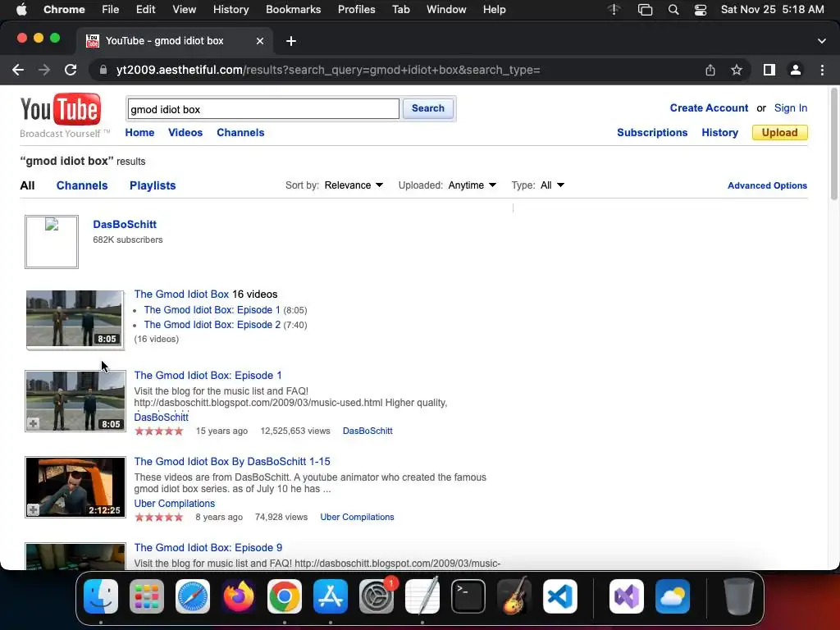Reload the page
The image size is (840, 630).
coord(71,71)
